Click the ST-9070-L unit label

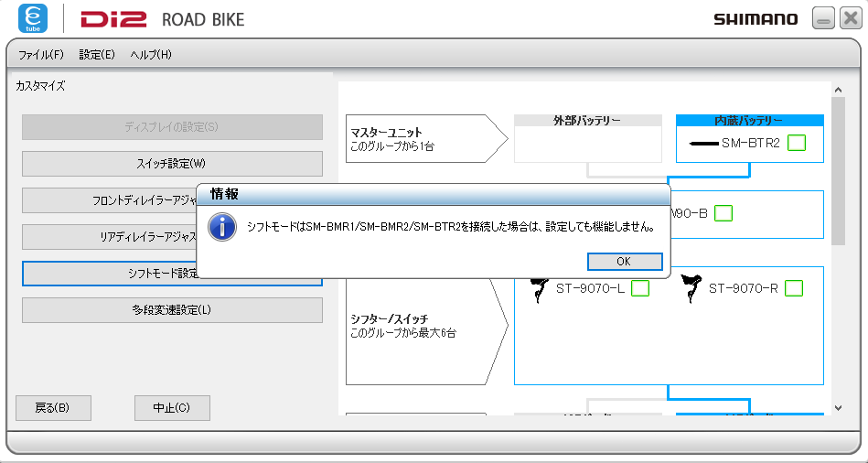click(590, 288)
